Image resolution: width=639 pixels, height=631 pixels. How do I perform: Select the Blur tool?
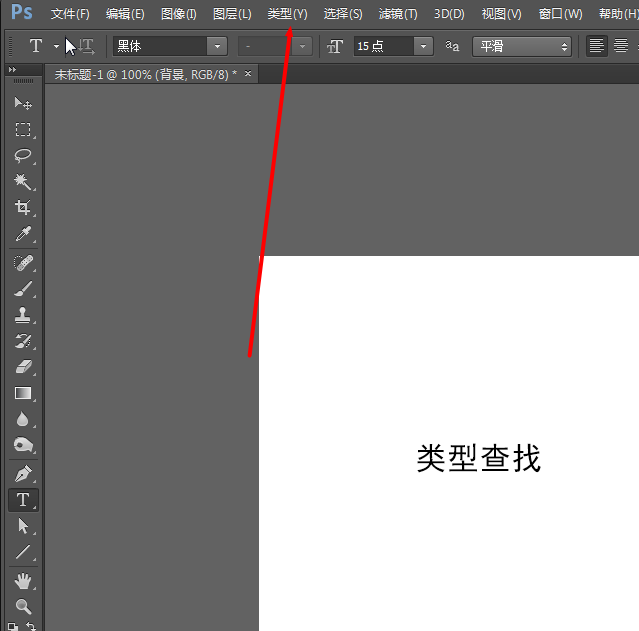click(x=23, y=419)
